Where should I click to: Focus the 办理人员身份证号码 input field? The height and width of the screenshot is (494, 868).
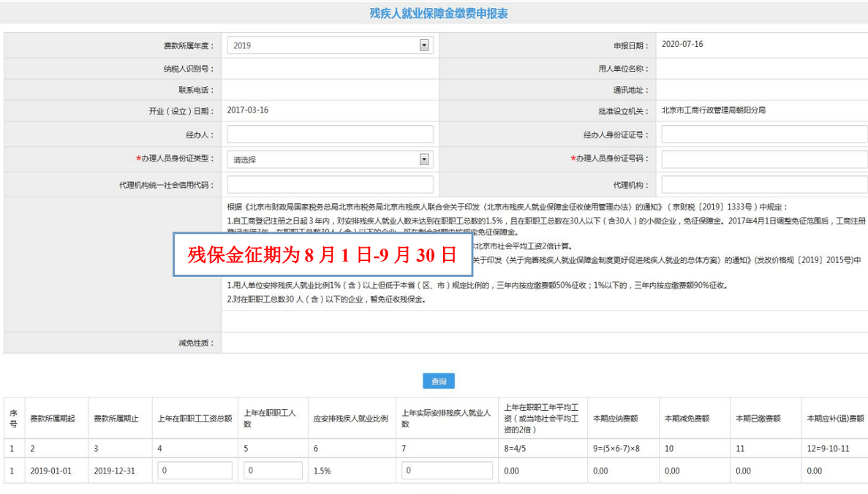[764, 160]
